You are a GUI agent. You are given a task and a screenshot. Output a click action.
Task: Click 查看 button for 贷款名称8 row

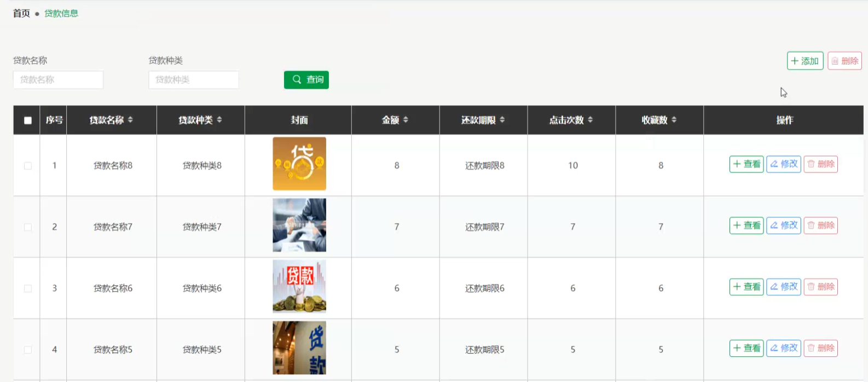(747, 164)
